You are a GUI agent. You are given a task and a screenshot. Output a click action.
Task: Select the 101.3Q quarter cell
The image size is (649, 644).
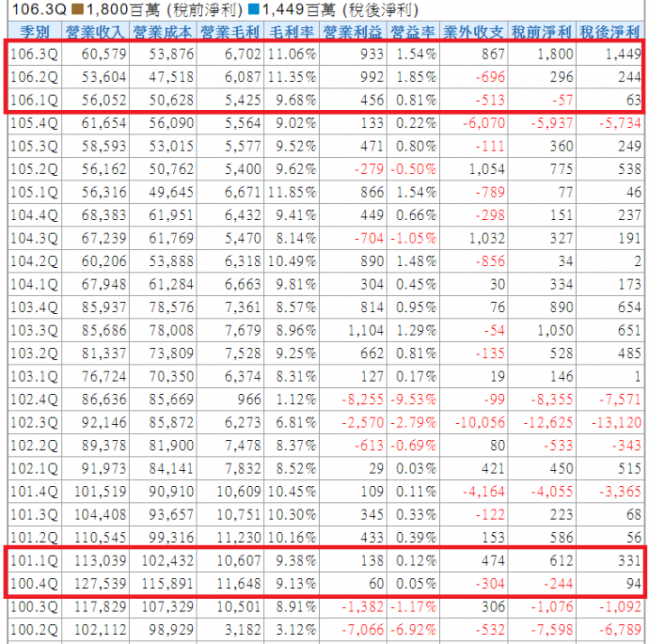(x=35, y=515)
